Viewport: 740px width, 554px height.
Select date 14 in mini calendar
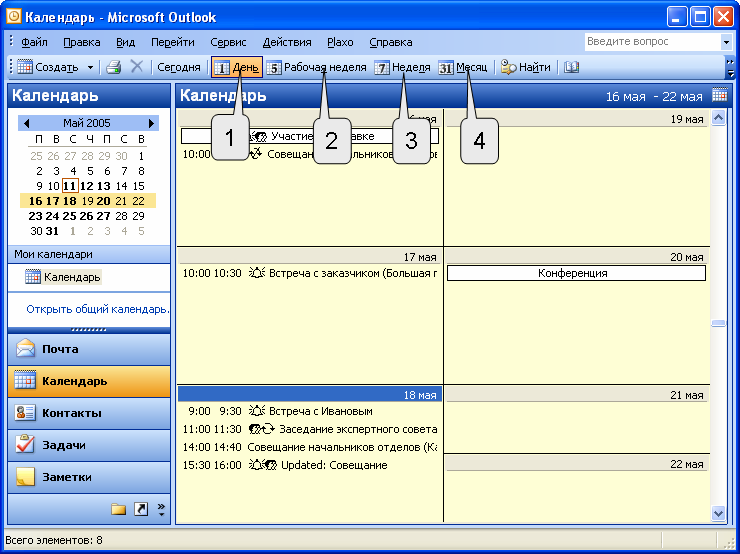tap(121, 186)
